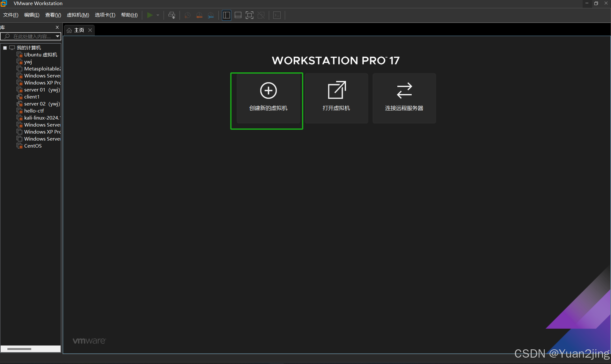
Task: Select the kali-linux-2024 virtual machine
Action: tap(42, 118)
